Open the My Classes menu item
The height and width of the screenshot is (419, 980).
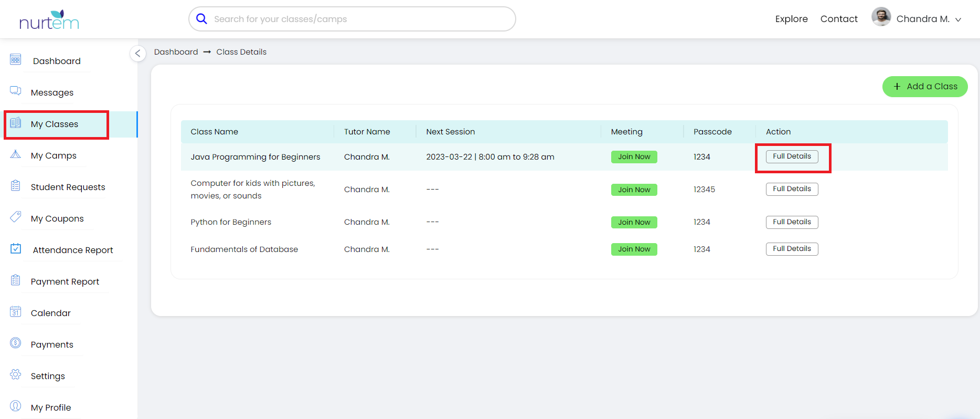tap(55, 124)
